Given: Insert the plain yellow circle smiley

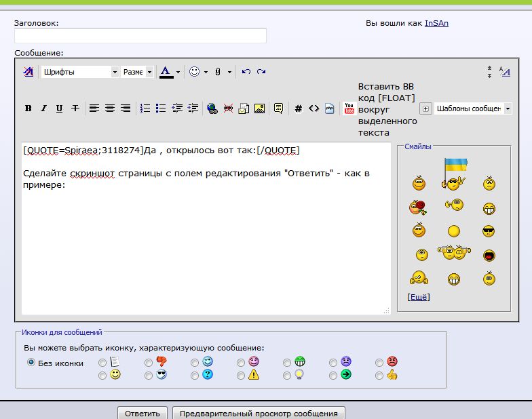Looking at the screenshot, I should [x=453, y=231].
